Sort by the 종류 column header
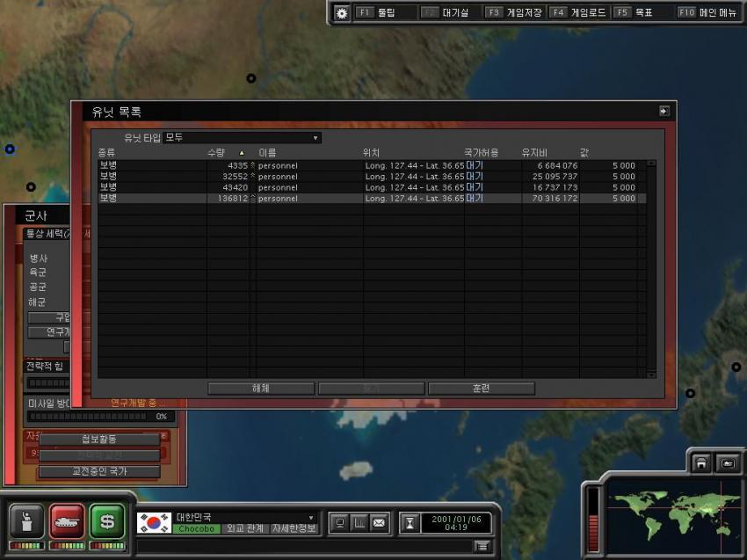The height and width of the screenshot is (560, 747). click(x=106, y=152)
